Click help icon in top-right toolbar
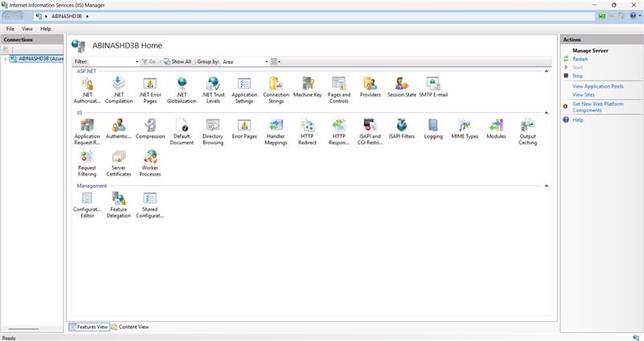This screenshot has width=644, height=341. 633,15
